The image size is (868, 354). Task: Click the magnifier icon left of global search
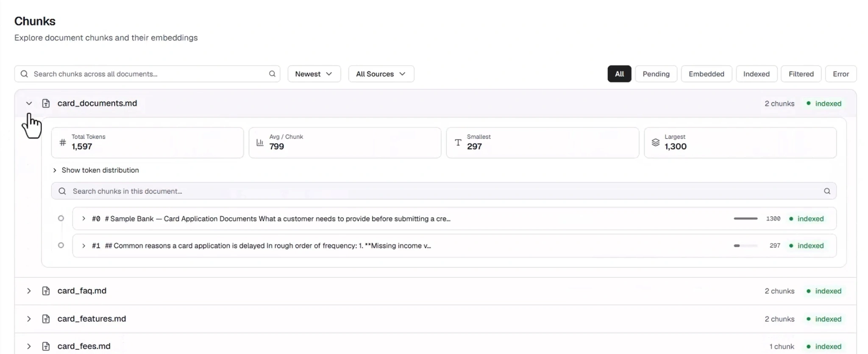[24, 74]
